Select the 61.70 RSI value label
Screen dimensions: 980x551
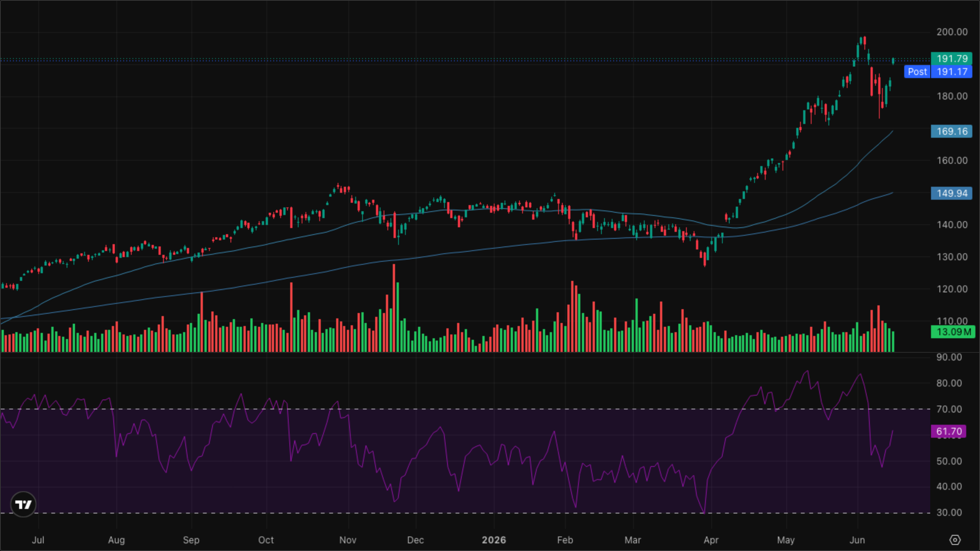[x=948, y=431]
